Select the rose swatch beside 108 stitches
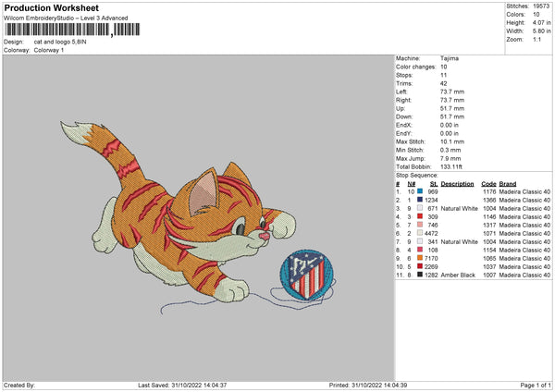 click(420, 250)
